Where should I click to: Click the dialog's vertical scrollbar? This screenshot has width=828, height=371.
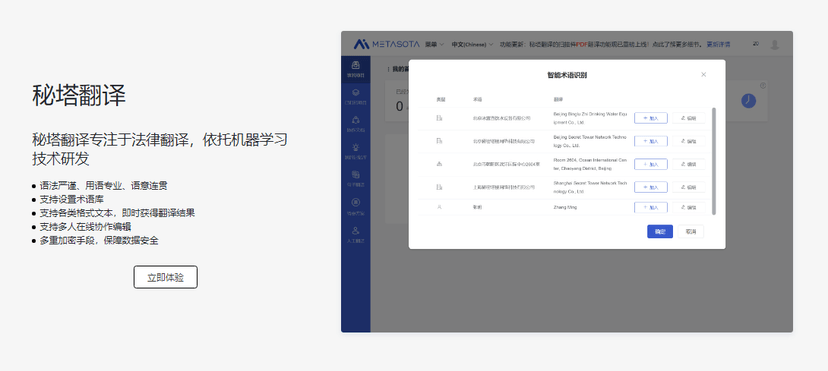click(x=714, y=161)
